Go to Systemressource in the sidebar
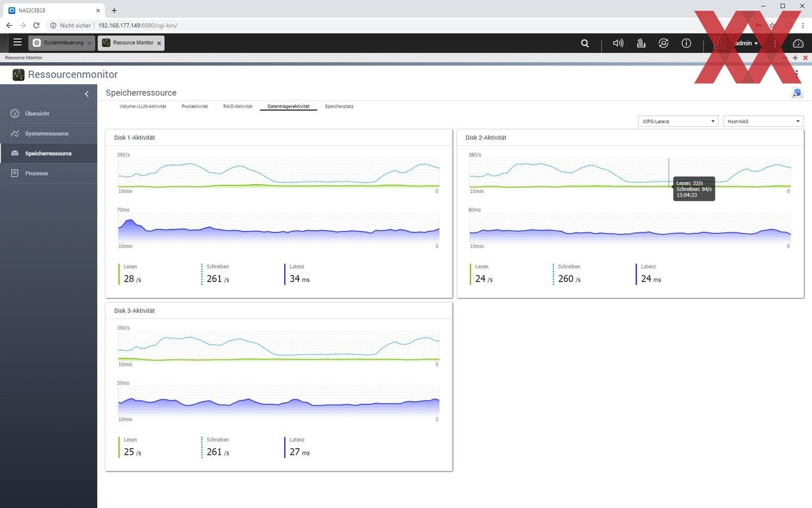The image size is (812, 508). (47, 133)
